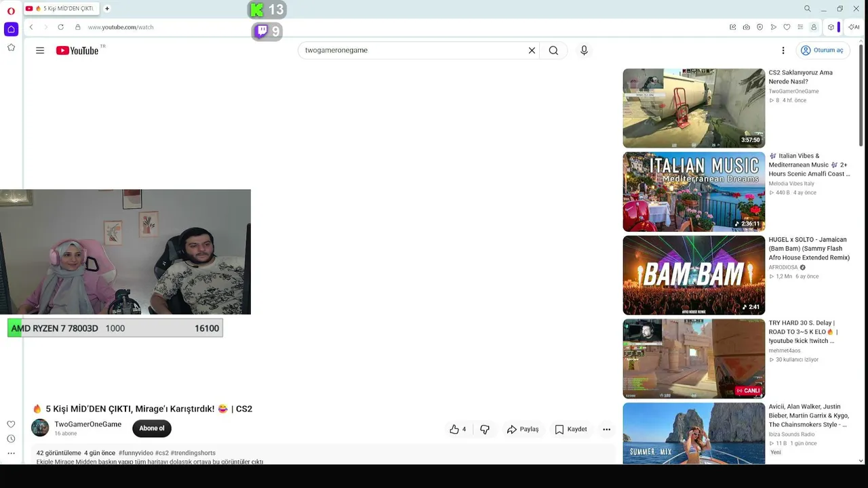Reload the YouTube page

tap(61, 27)
